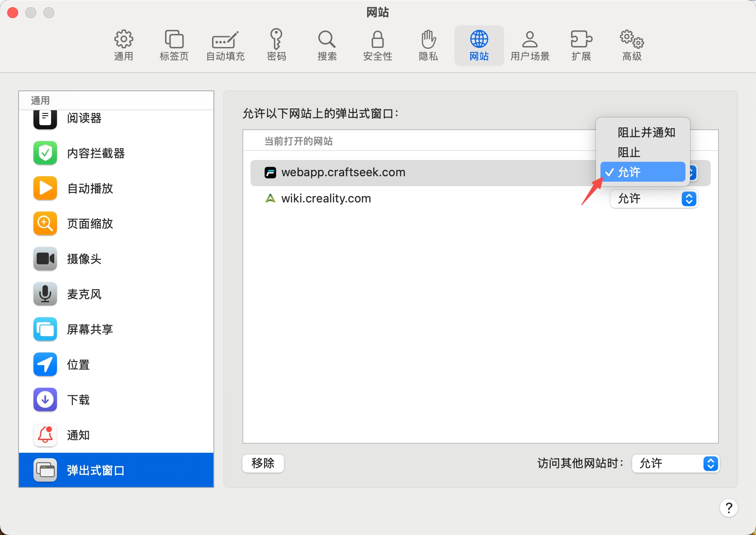Switch to the 隐私 settings pane

click(428, 44)
